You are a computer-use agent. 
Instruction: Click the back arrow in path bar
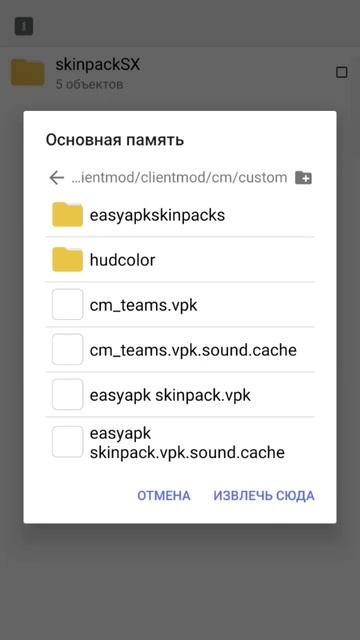[56, 178]
